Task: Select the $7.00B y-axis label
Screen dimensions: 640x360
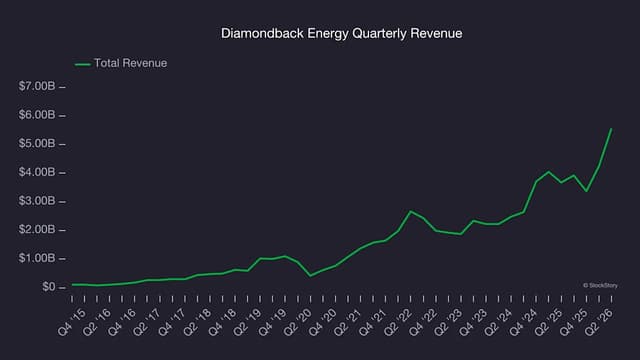Action: click(x=37, y=86)
